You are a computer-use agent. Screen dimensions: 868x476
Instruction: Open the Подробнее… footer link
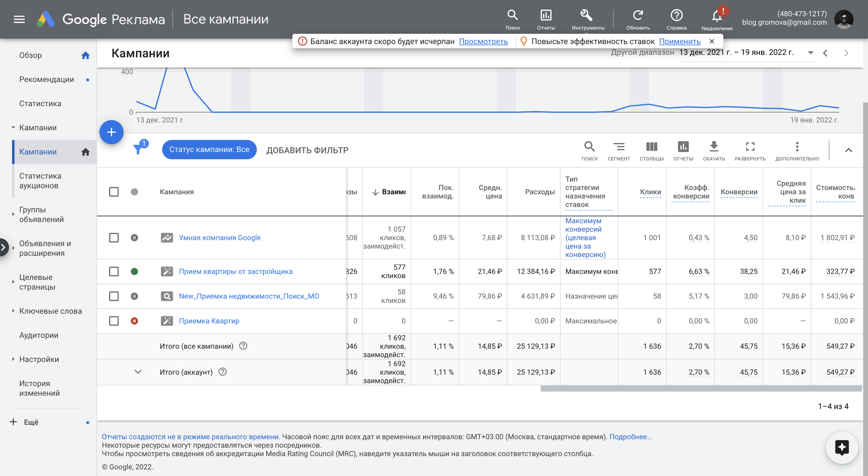pos(630,437)
